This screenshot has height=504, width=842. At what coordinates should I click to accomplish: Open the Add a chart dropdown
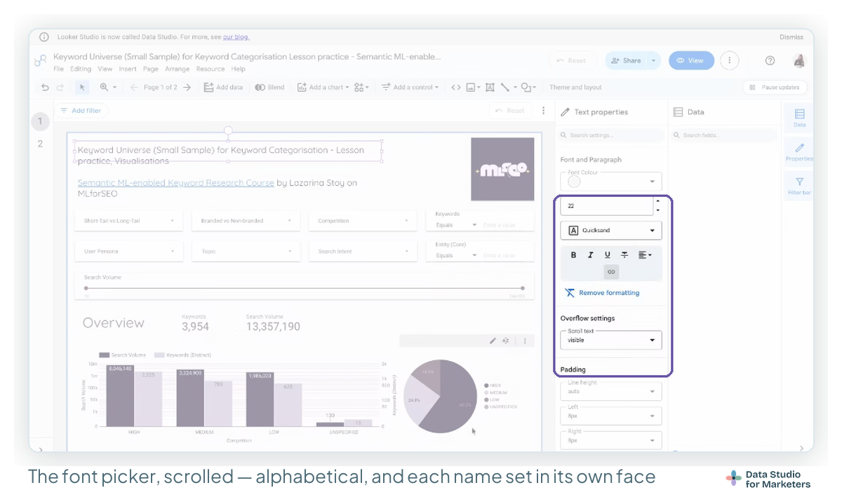[323, 88]
